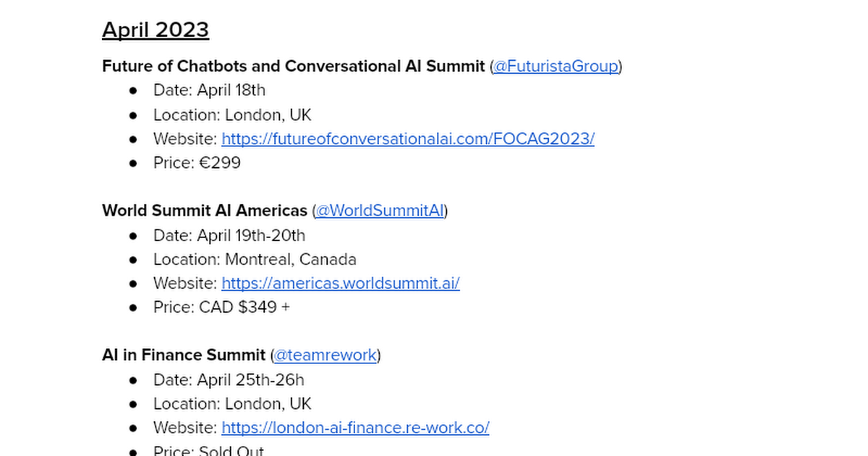Screen dimensions: 868x456
Task: Click the @WorldSummitAI handle link
Action: click(380, 211)
